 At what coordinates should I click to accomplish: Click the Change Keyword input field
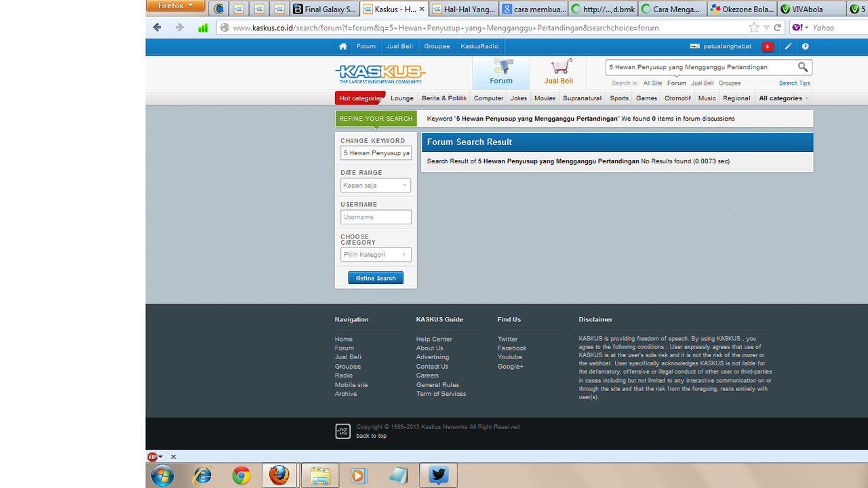[376, 153]
